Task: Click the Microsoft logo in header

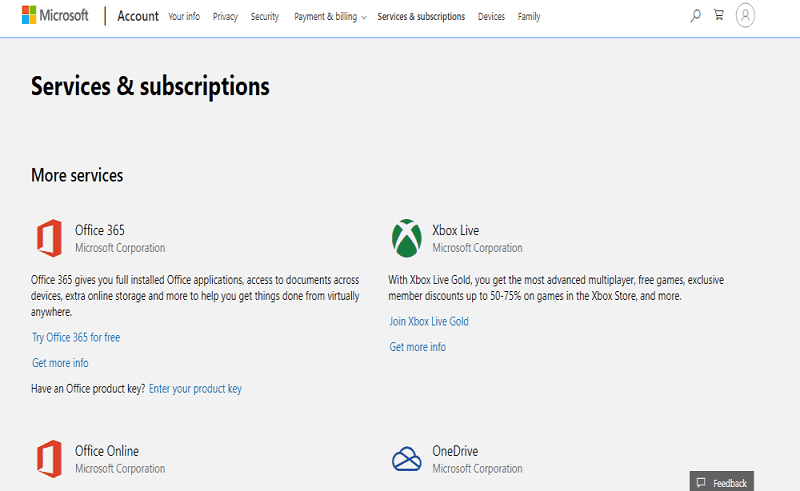Action: click(x=55, y=16)
